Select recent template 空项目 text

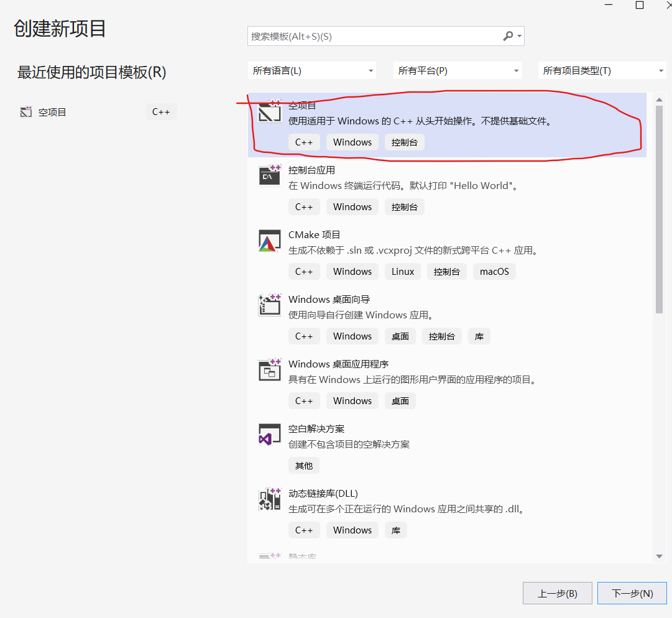click(52, 113)
